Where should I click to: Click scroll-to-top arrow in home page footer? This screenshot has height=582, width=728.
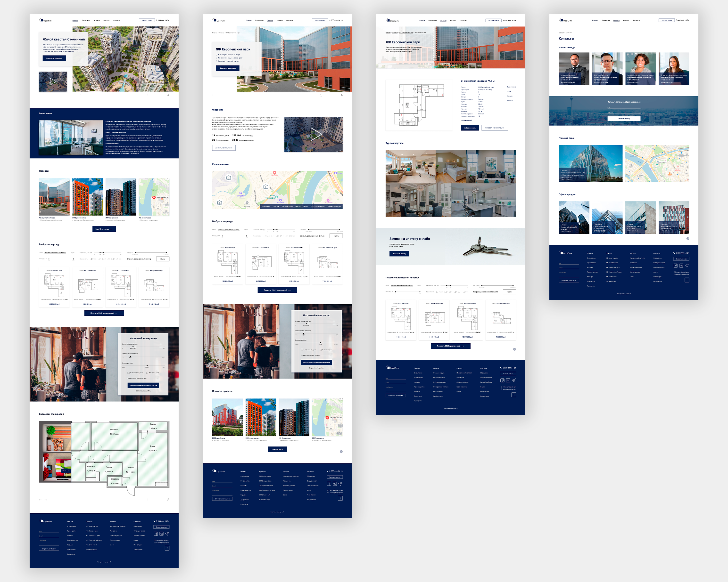pos(167,548)
